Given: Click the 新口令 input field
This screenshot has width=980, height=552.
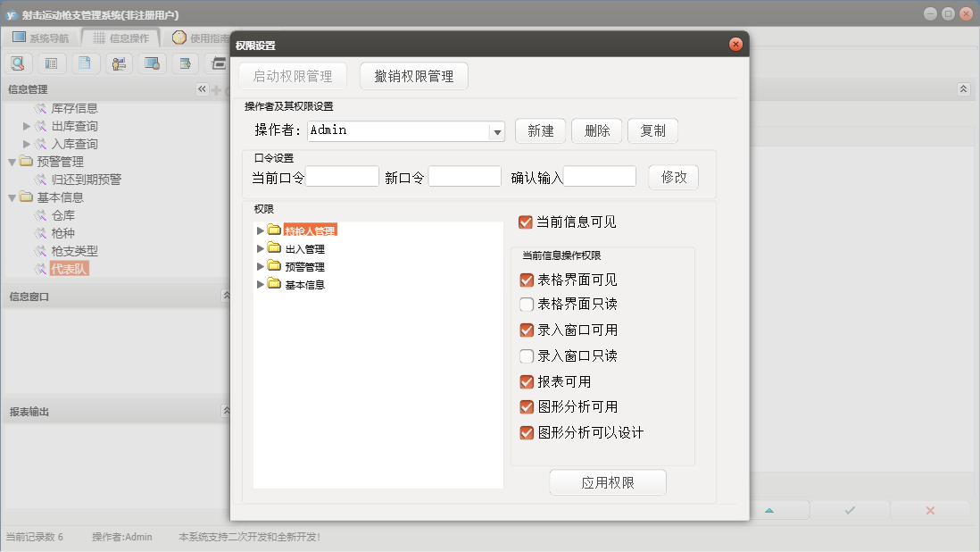Looking at the screenshot, I should (464, 176).
